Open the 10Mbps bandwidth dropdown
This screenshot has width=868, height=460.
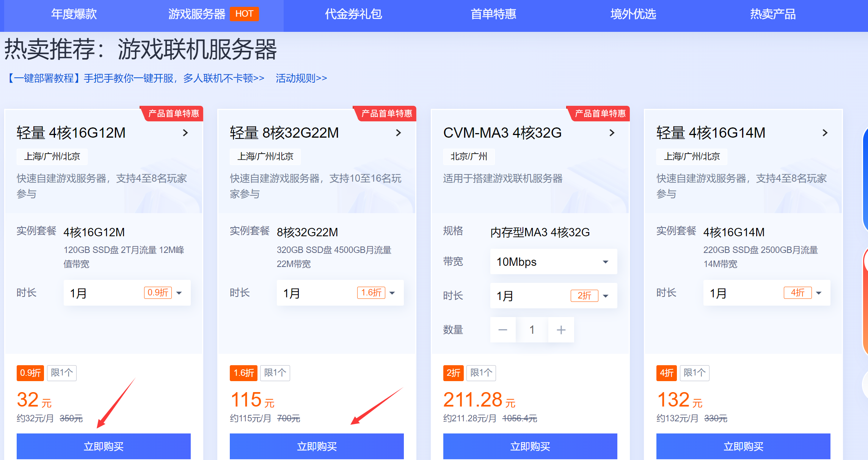553,262
